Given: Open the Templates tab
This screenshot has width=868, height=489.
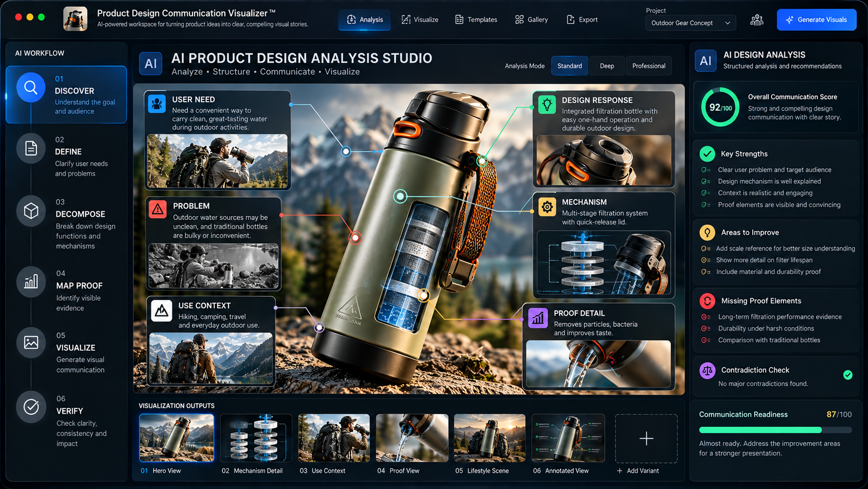Looking at the screenshot, I should (476, 20).
